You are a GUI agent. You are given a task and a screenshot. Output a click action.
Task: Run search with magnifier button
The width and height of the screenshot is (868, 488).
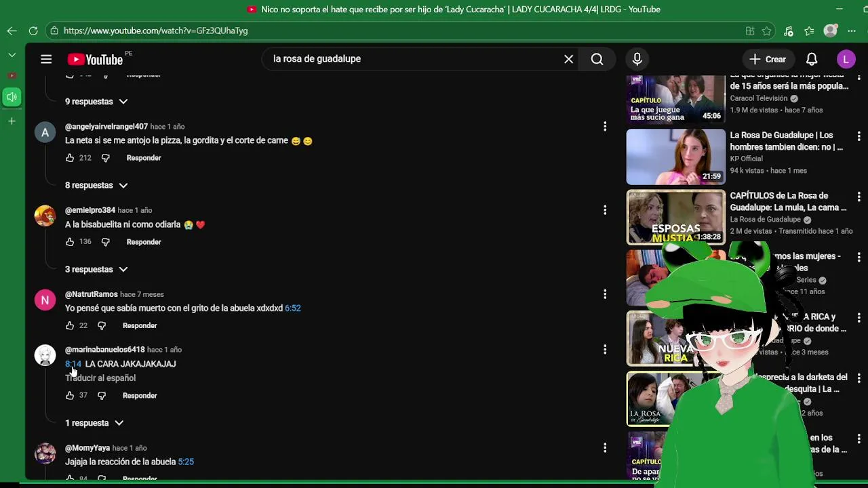(x=597, y=59)
